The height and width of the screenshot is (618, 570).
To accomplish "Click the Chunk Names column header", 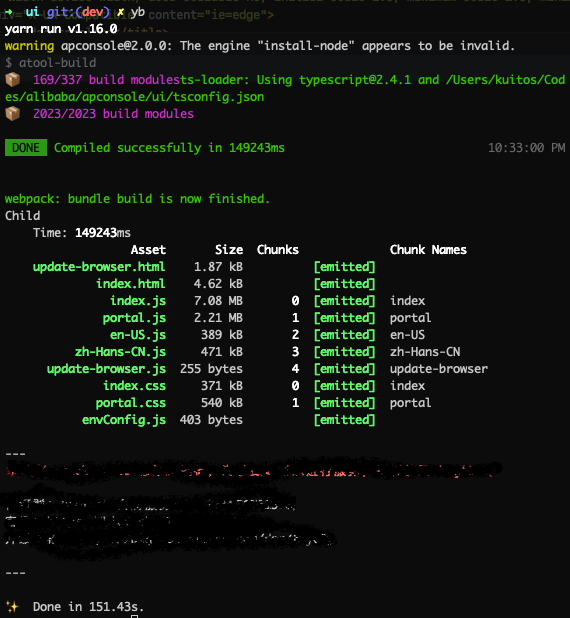I will tap(428, 250).
